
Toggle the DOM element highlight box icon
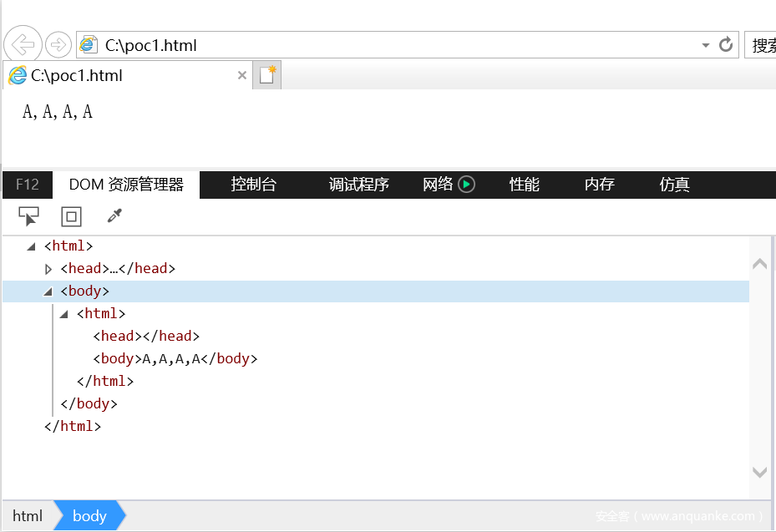pyautogui.click(x=72, y=217)
